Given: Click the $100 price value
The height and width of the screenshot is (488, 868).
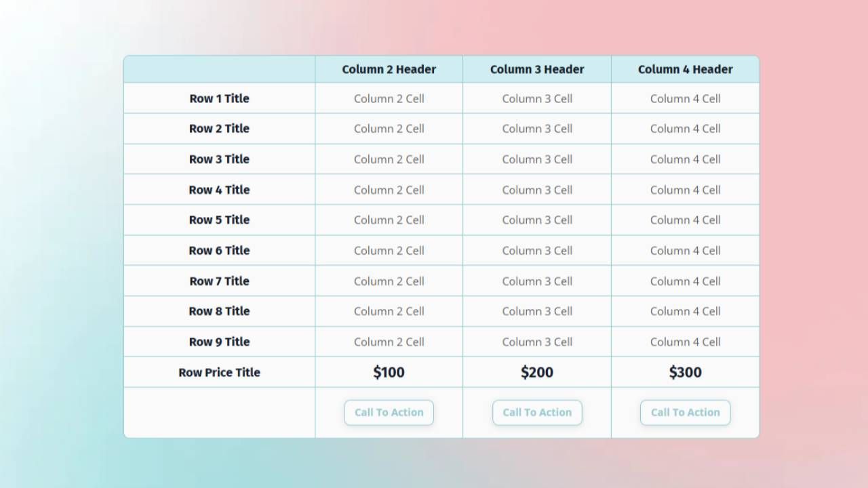Looking at the screenshot, I should click(389, 372).
